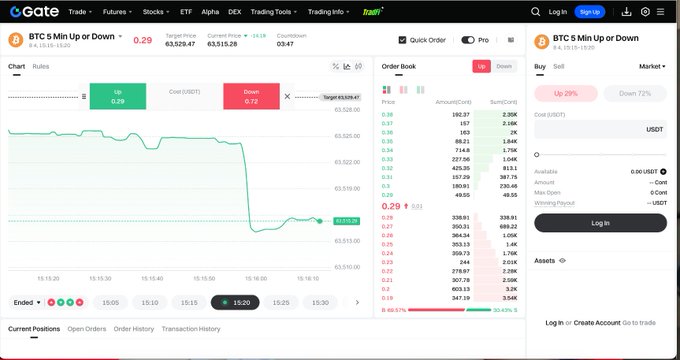Click the Gate logo

(34, 12)
